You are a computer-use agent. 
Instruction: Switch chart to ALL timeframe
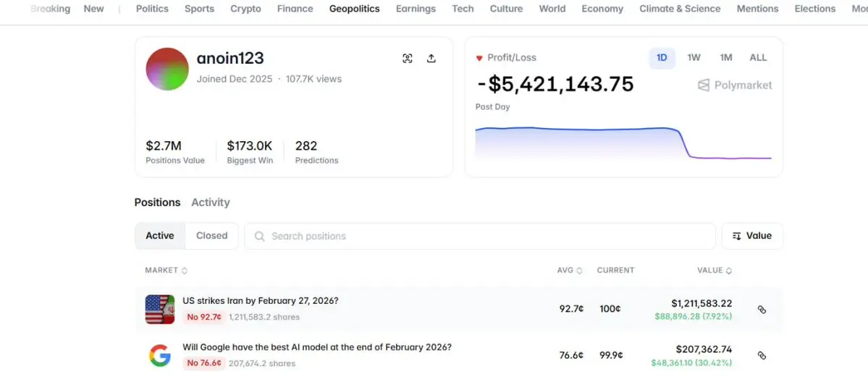(758, 58)
